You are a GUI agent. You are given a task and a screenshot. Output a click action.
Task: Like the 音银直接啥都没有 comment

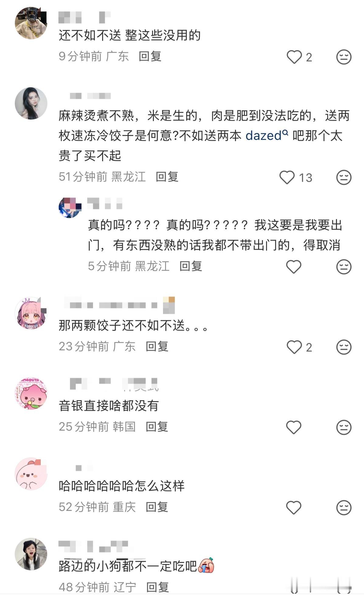coord(294,427)
